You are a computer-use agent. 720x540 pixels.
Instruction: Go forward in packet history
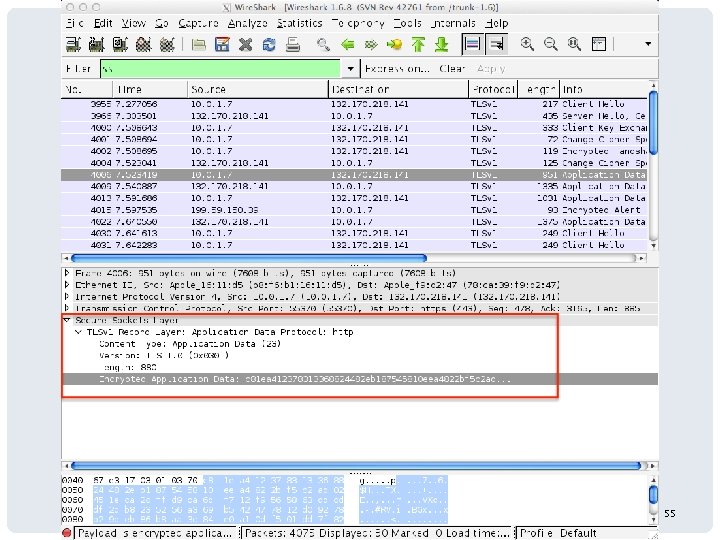click(371, 45)
